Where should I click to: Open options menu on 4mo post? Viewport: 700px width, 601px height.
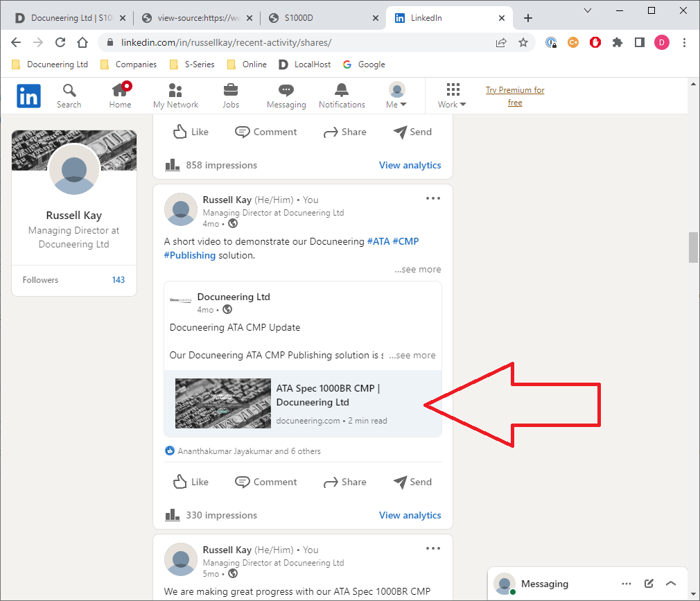click(x=433, y=198)
